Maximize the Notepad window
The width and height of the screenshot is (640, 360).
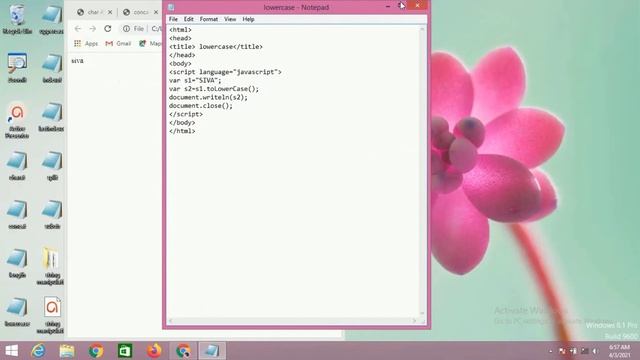pos(401,6)
